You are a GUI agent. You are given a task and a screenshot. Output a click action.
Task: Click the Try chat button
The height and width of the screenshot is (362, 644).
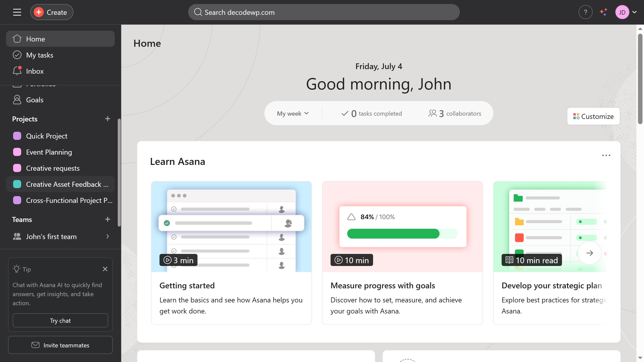pos(60,320)
